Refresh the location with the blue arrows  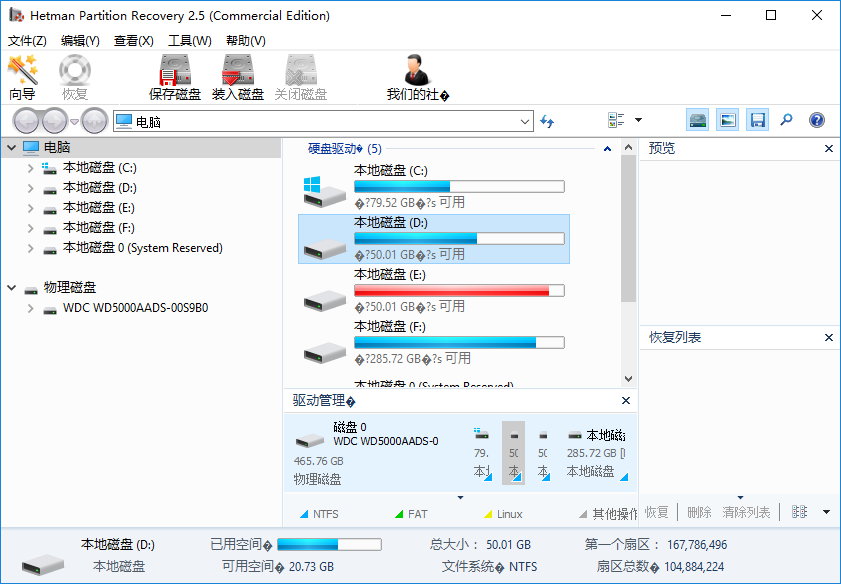point(547,121)
